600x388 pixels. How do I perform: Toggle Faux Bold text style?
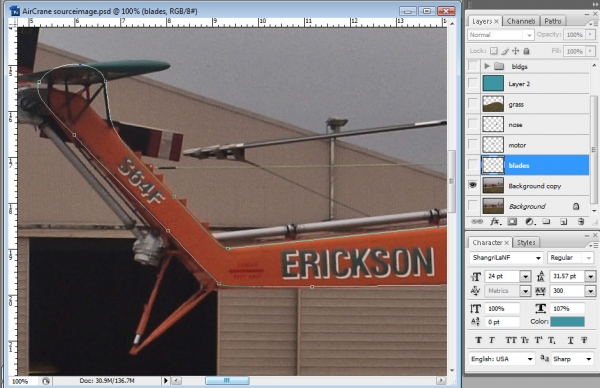(478, 340)
